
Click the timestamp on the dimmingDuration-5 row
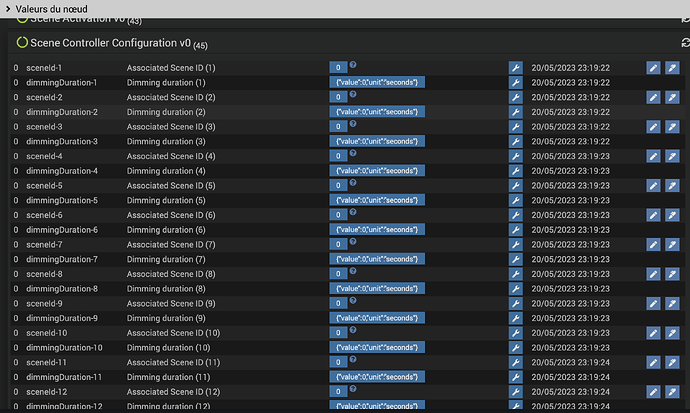570,200
